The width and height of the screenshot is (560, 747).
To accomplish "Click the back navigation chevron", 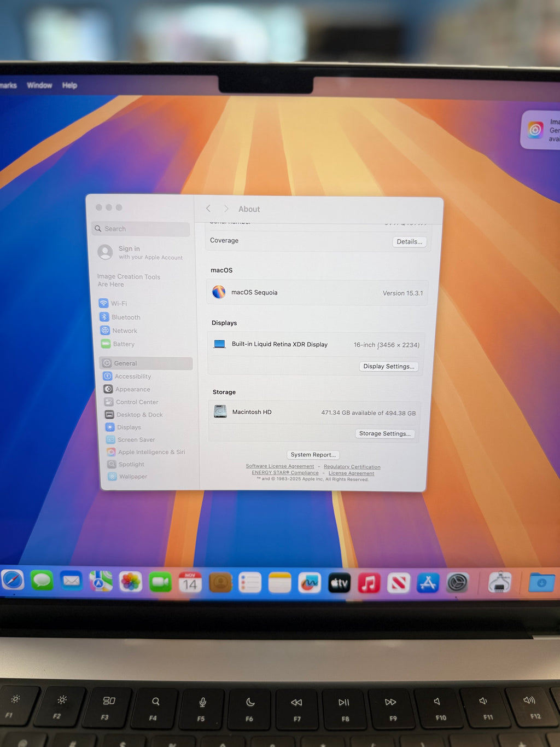I will (x=208, y=209).
